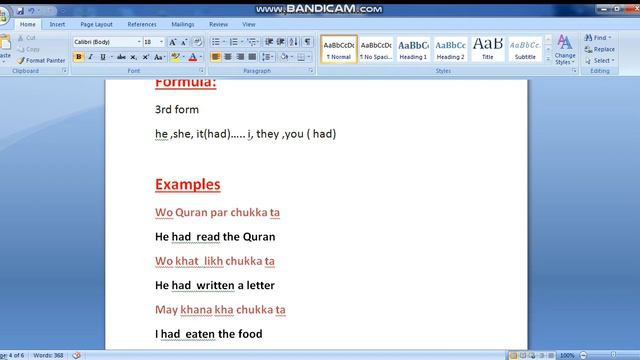640x360 pixels.
Task: Open the Page Layout ribbon tab
Action: pyautogui.click(x=96, y=24)
